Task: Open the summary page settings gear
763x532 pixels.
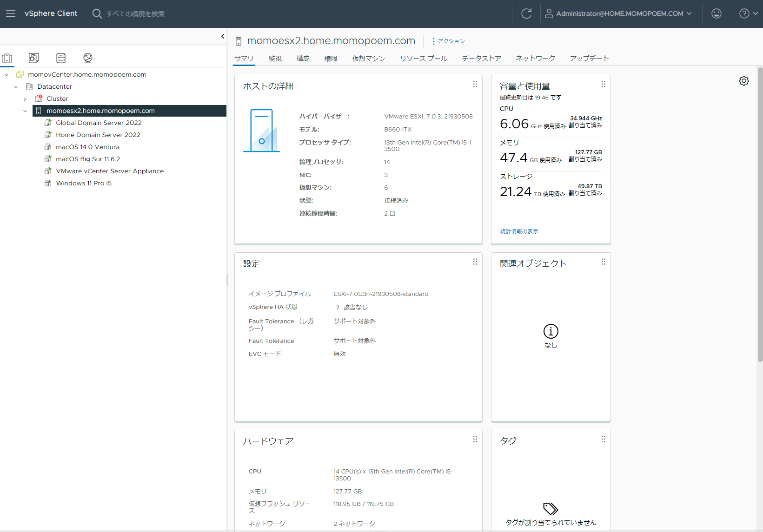Action: point(744,81)
